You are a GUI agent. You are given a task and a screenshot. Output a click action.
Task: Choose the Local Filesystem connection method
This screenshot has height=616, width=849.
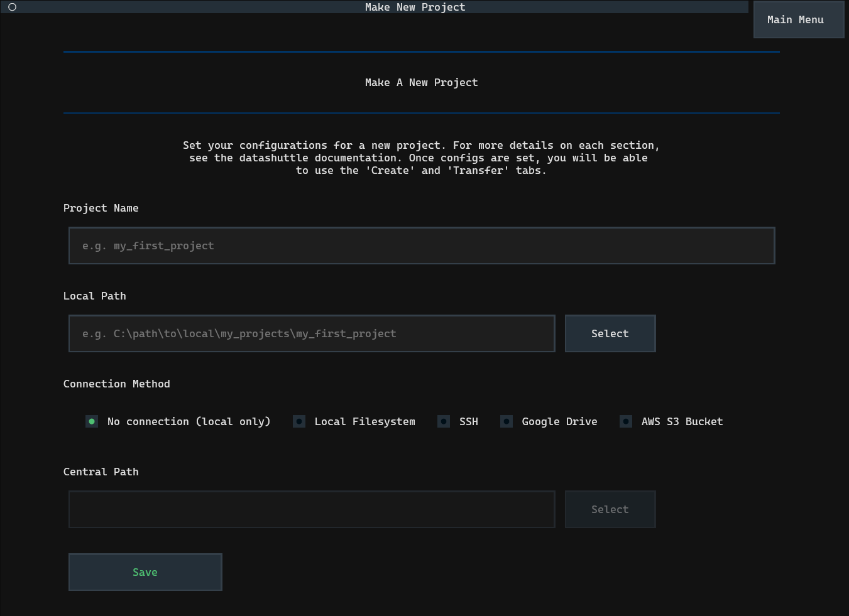(299, 421)
